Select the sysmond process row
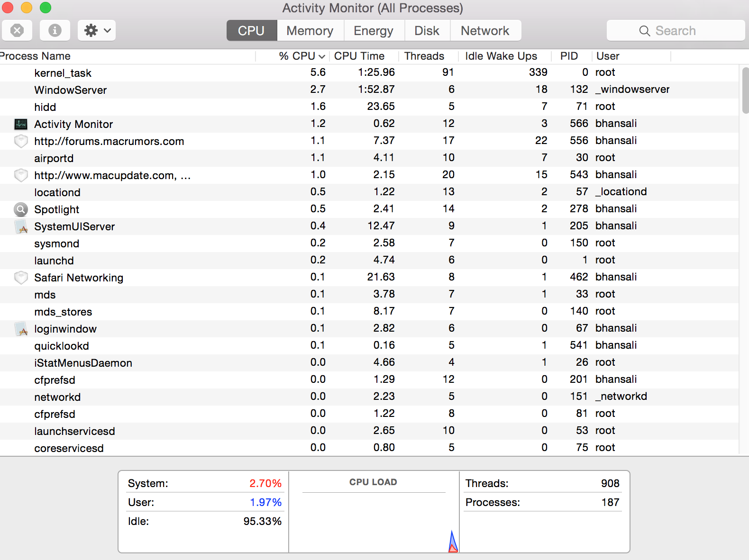This screenshot has height=560, width=749. (369, 244)
